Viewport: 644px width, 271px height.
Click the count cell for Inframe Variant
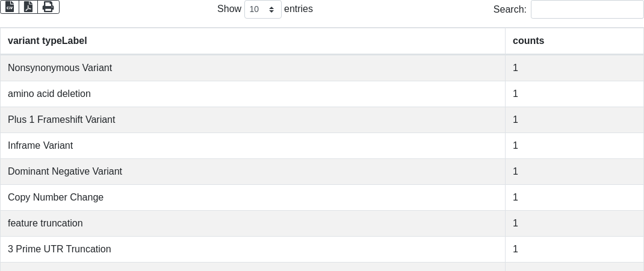[x=574, y=146]
